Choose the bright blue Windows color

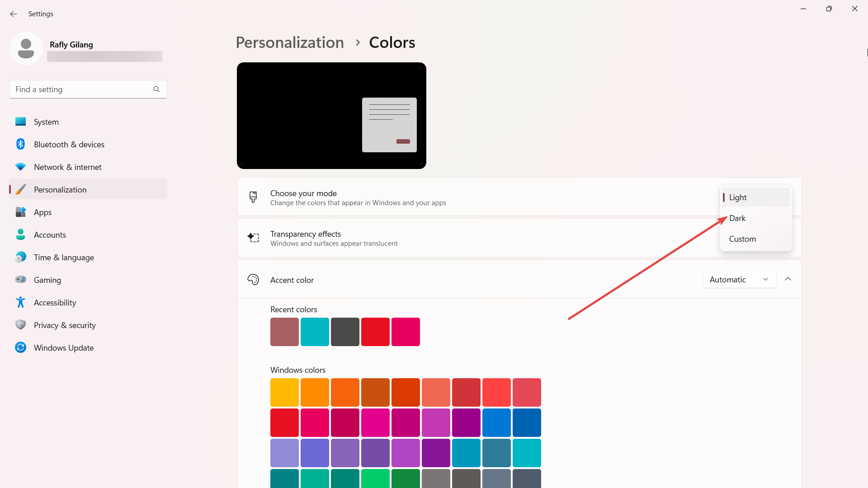[496, 422]
